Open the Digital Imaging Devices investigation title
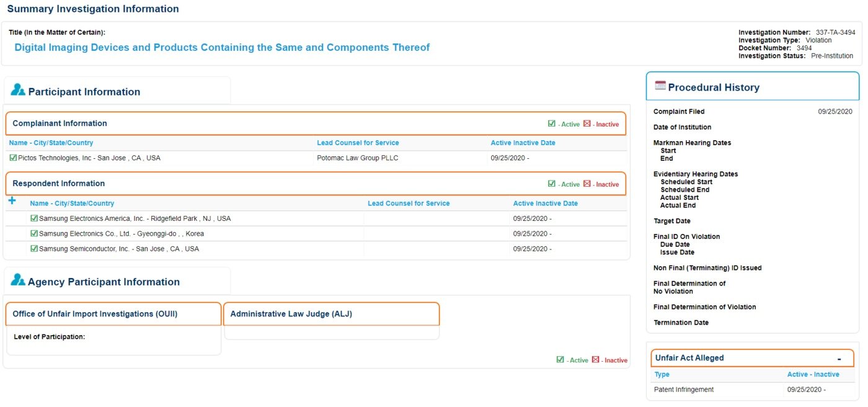This screenshot has height=407, width=868. click(x=222, y=47)
